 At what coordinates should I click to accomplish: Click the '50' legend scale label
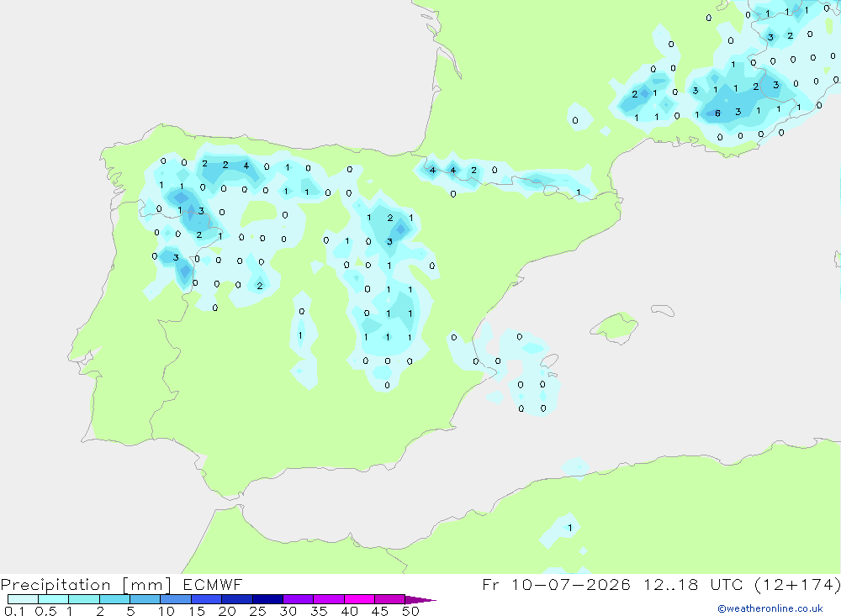coord(410,611)
